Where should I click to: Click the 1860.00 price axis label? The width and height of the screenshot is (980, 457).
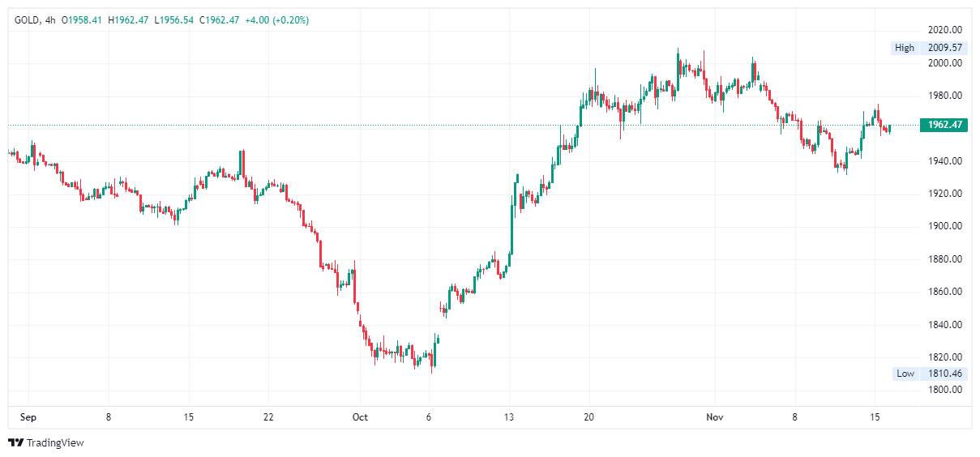click(x=944, y=292)
